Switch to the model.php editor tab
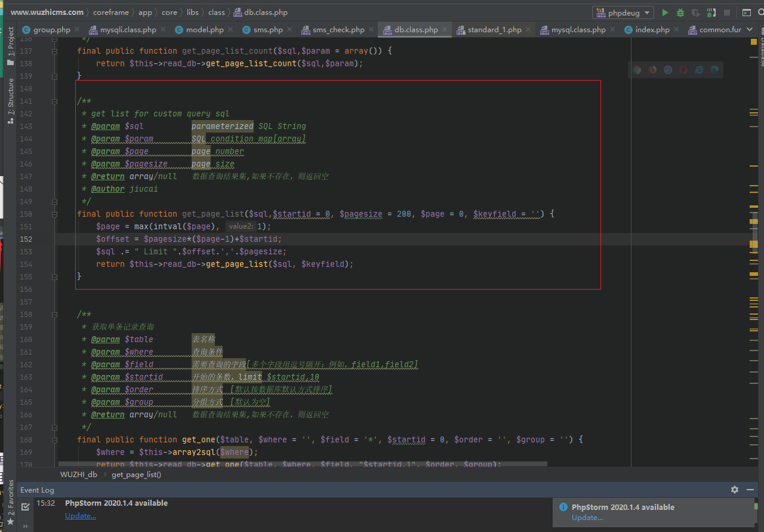The image size is (764, 532). tap(204, 29)
